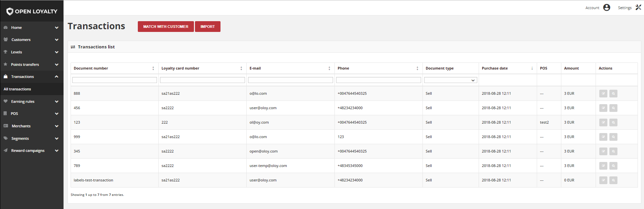
Task: Open magnifier view icon for labels-test-transaction
Action: point(613,180)
